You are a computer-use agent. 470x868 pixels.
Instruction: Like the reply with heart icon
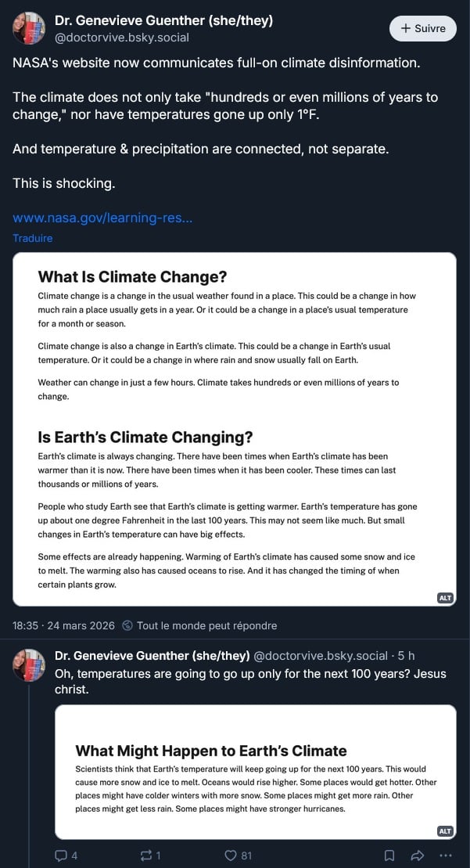[x=231, y=855]
